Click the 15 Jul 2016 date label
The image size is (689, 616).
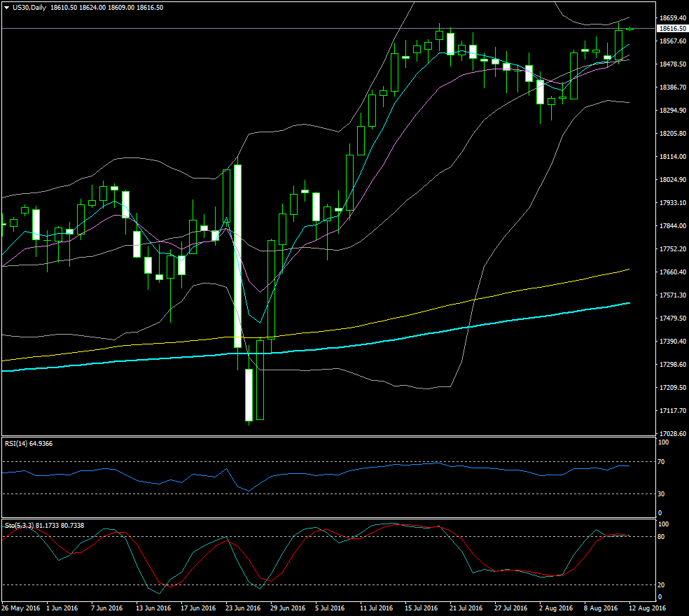(x=422, y=608)
